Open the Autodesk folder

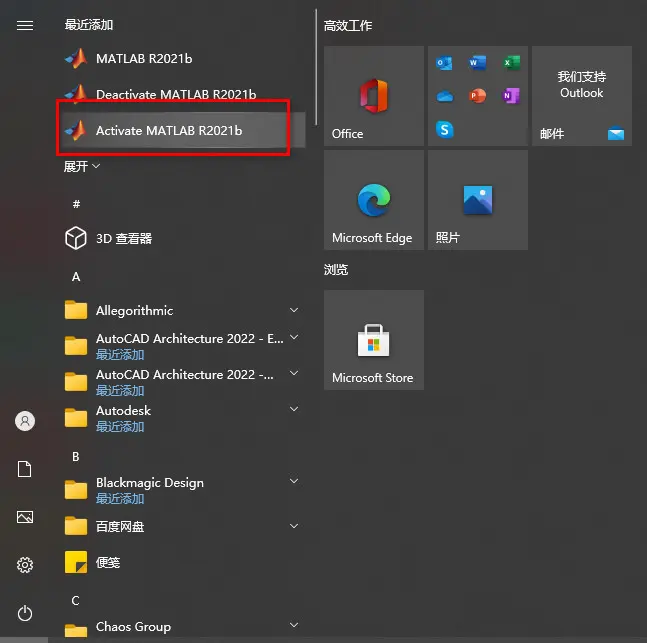click(x=184, y=418)
